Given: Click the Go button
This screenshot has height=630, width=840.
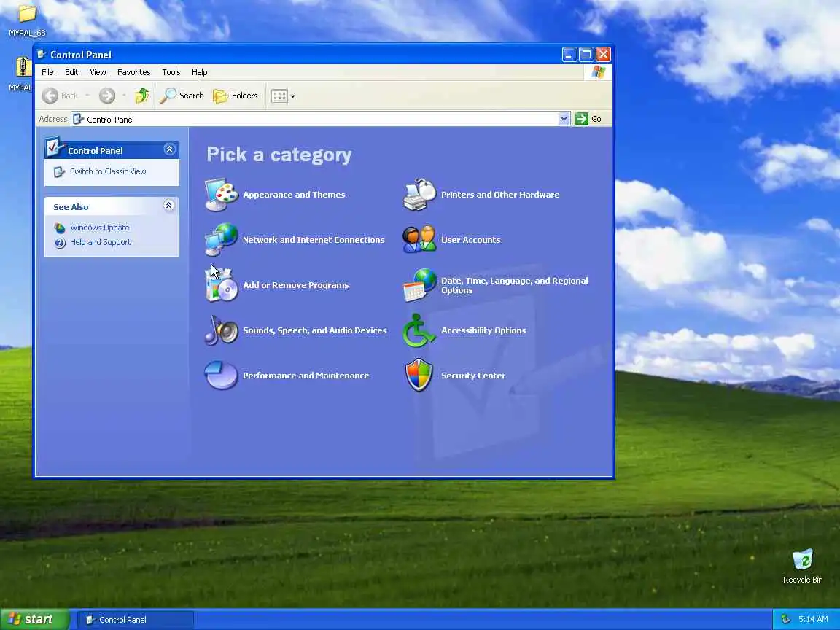Looking at the screenshot, I should (588, 119).
